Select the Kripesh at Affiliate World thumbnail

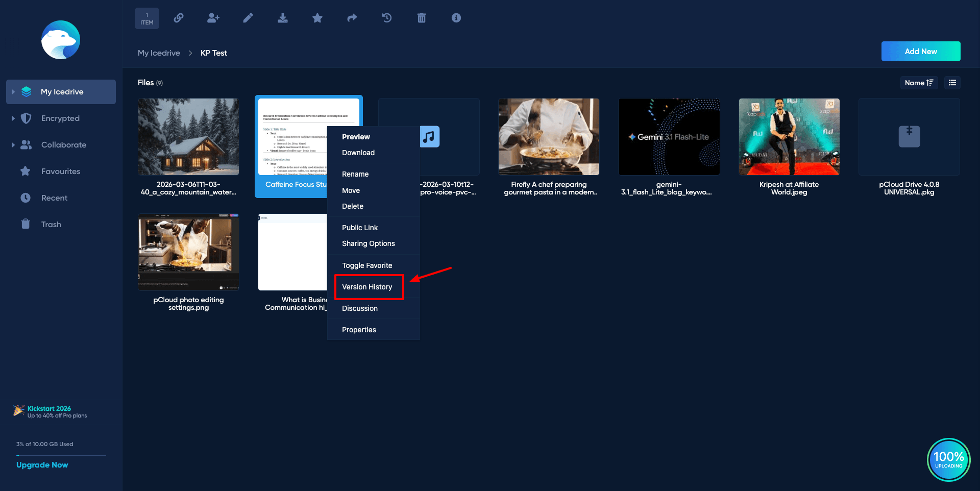click(x=789, y=137)
